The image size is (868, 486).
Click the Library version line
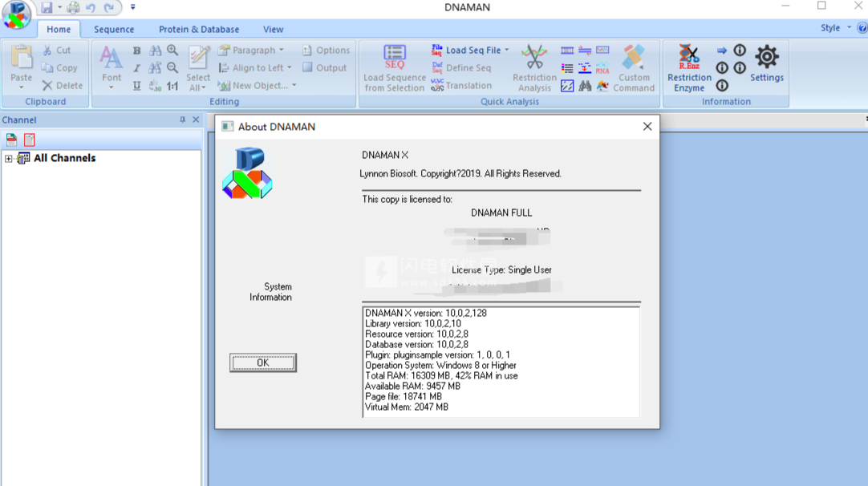[413, 324]
